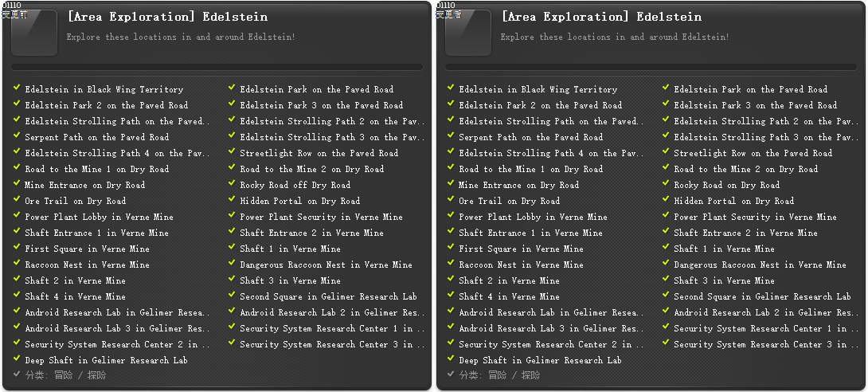Click the [Area Exploration] Edelstein title in left panel
Viewport: 868px width, 392px height.
click(x=167, y=17)
